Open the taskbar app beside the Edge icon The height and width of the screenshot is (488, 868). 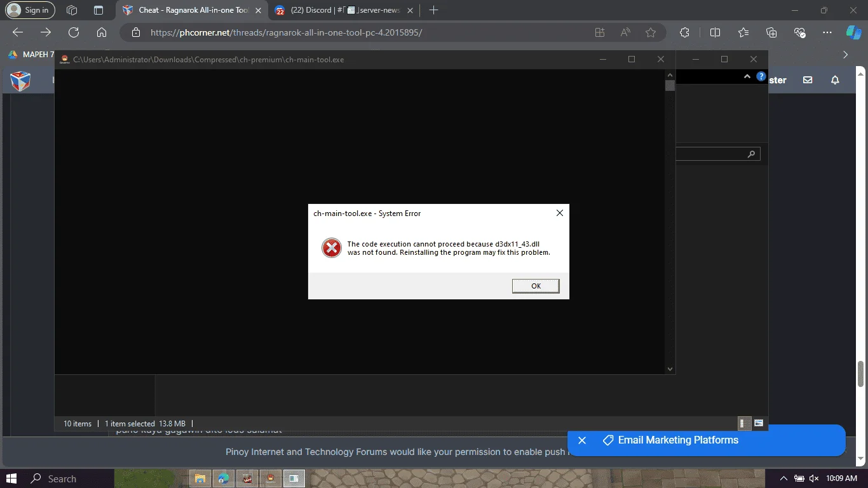[247, 478]
